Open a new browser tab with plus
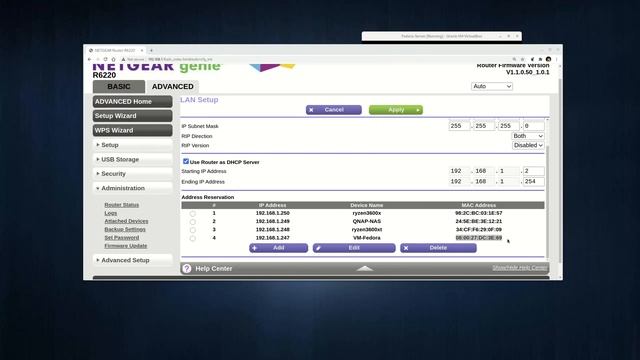The image size is (640, 360). (x=151, y=50)
